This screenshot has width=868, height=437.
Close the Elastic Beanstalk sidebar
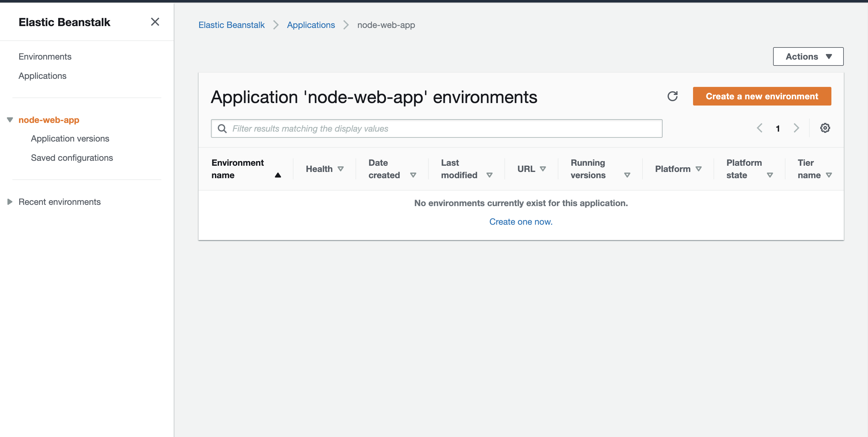tap(155, 22)
